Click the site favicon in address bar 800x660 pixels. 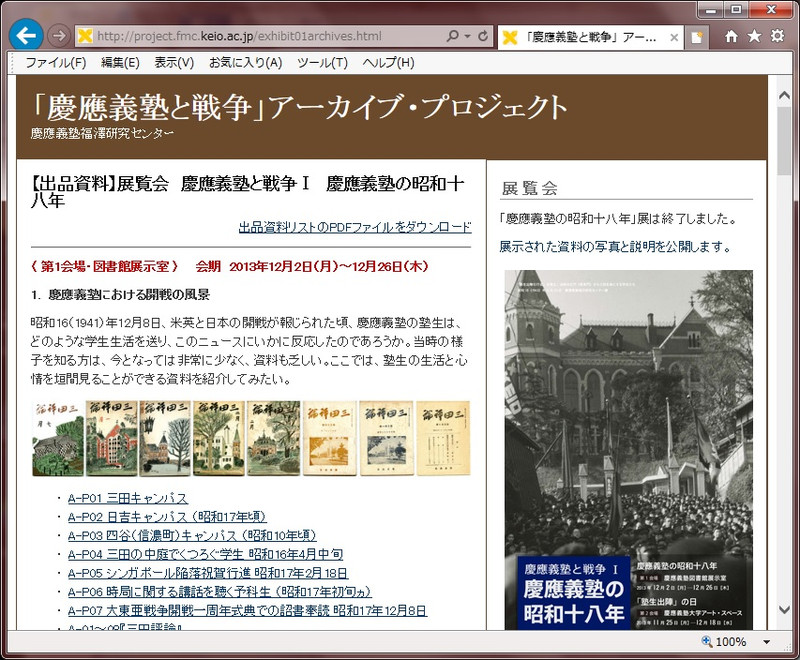pyautogui.click(x=85, y=36)
